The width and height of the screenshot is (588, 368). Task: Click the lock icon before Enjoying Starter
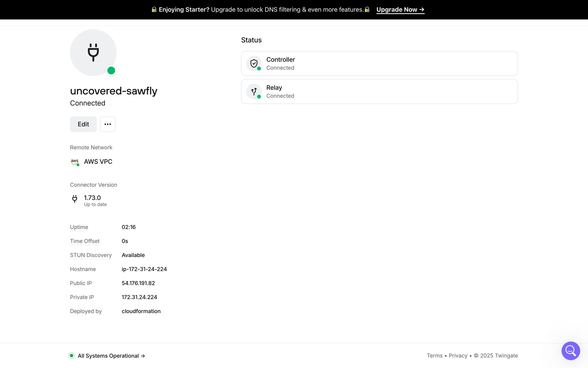click(x=154, y=10)
